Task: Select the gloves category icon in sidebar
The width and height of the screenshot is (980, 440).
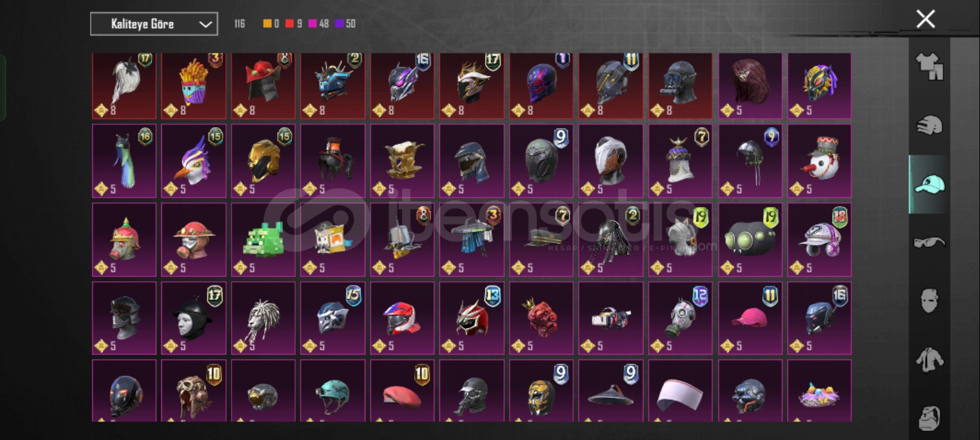Action: (x=929, y=125)
